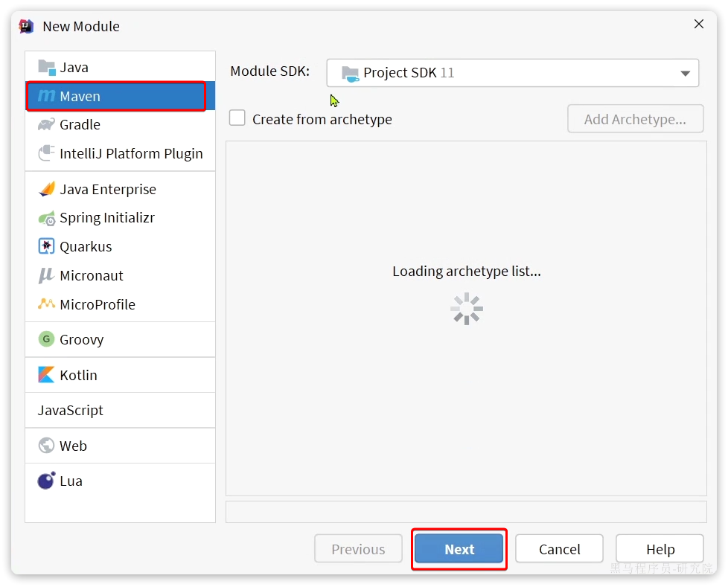Click the New Module window title

tap(81, 27)
